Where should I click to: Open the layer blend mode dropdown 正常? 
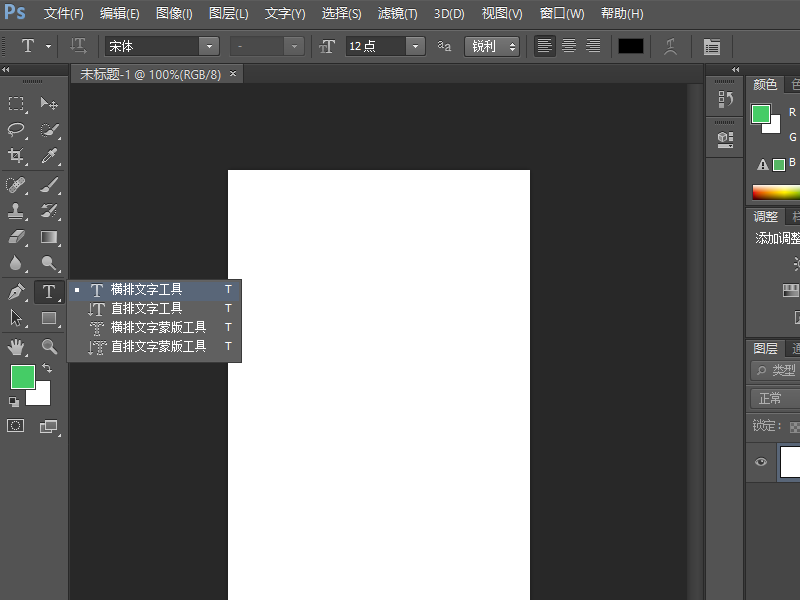[774, 398]
